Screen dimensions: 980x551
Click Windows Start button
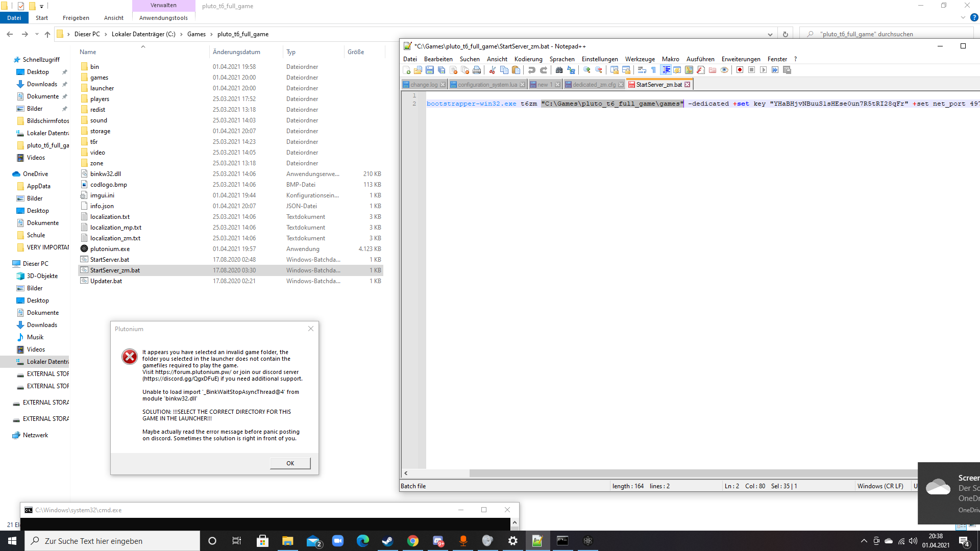point(12,541)
